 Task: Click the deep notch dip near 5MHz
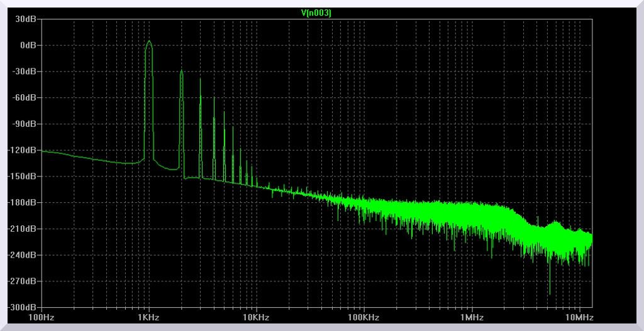coord(550,293)
